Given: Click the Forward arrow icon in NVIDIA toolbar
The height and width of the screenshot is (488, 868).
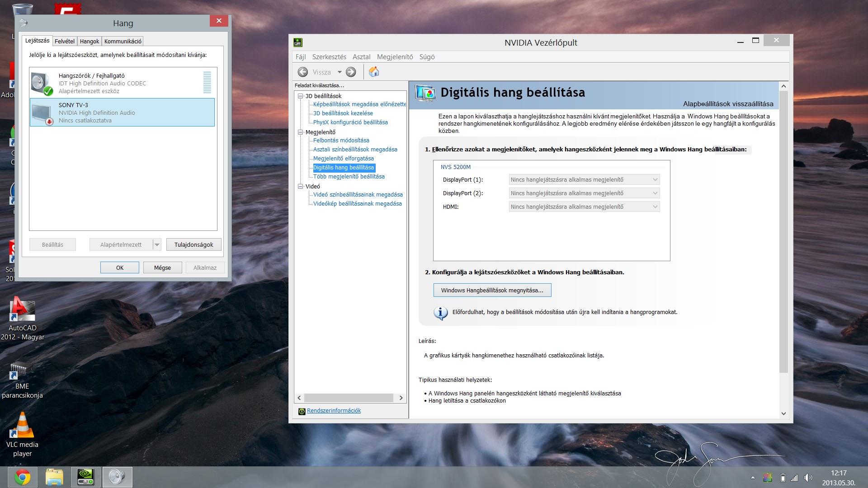Looking at the screenshot, I should [351, 72].
